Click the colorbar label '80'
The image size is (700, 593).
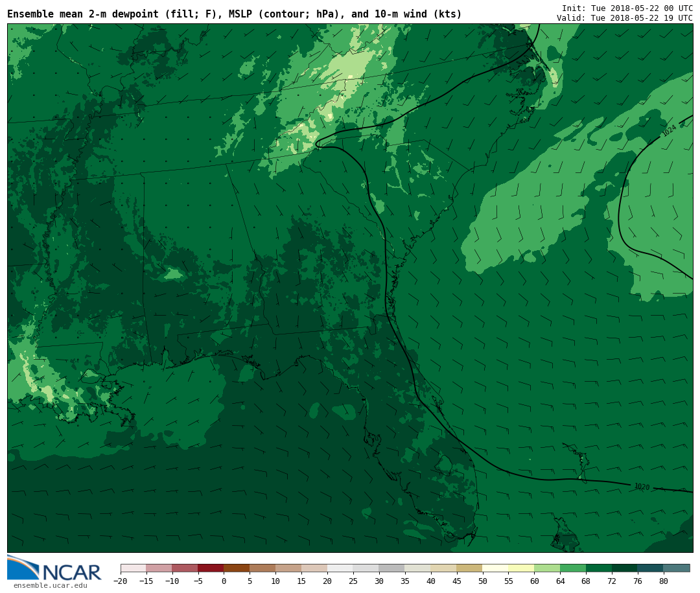point(664,581)
